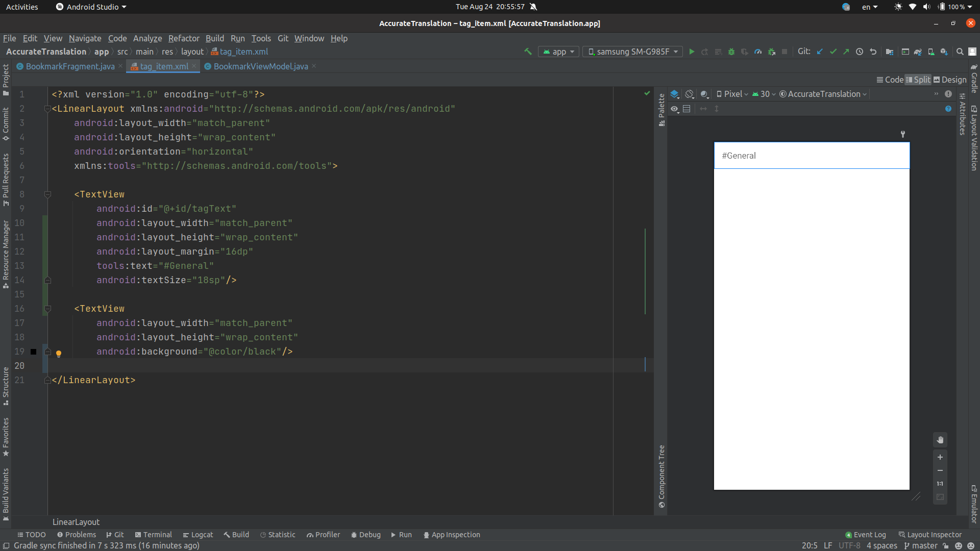Open the API 30 version dropdown
This screenshot has width=980, height=551.
click(x=764, y=94)
